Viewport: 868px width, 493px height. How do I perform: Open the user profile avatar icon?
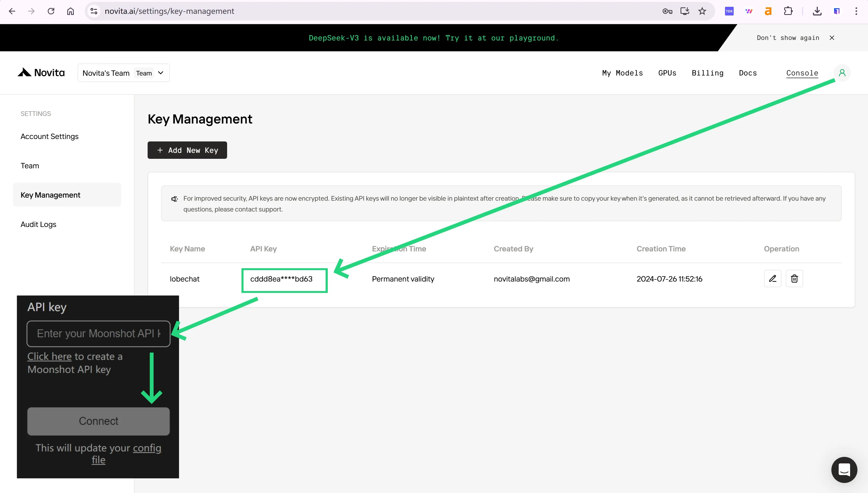coord(842,73)
